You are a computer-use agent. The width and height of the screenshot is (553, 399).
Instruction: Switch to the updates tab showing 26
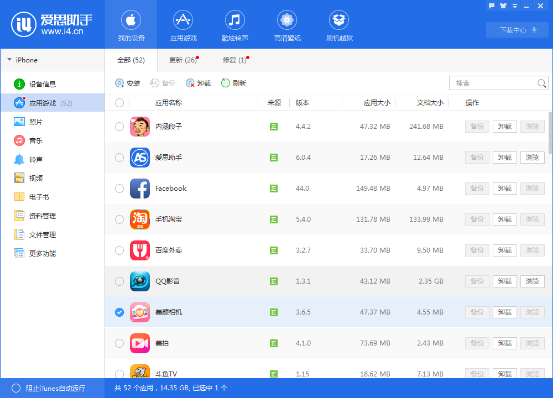(x=183, y=60)
